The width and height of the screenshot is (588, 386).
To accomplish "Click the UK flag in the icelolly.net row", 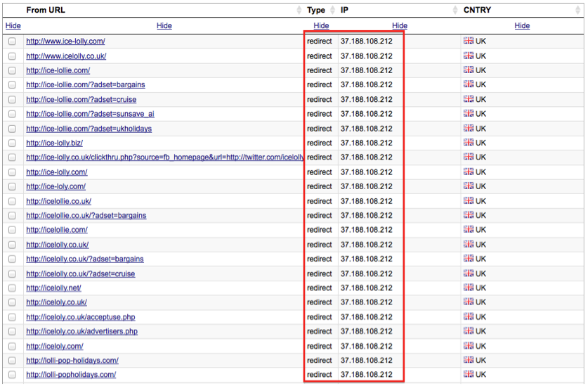I will [x=469, y=288].
